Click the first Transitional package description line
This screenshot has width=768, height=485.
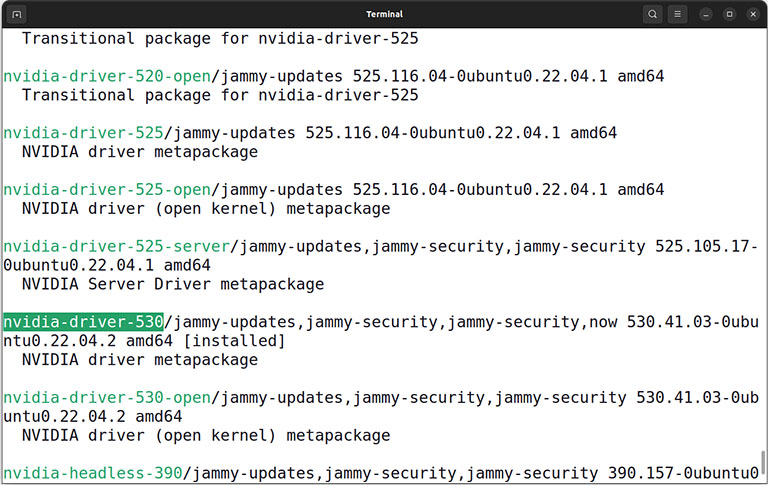(220, 38)
